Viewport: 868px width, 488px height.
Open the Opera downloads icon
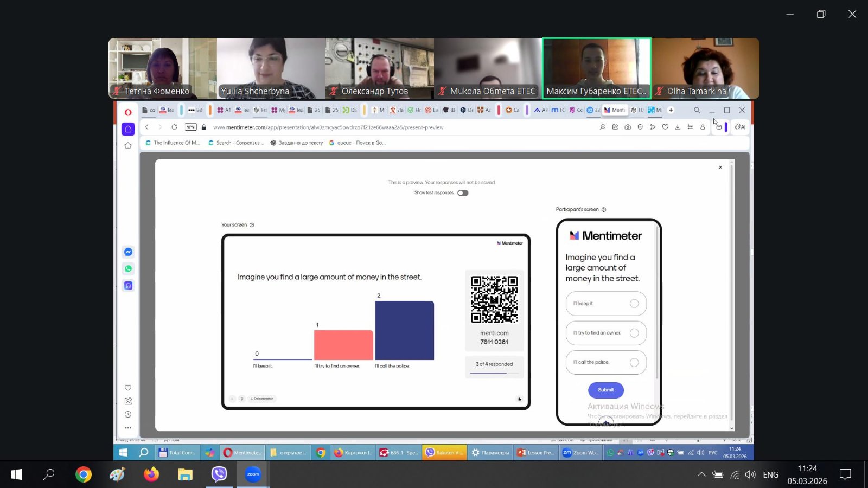(678, 127)
